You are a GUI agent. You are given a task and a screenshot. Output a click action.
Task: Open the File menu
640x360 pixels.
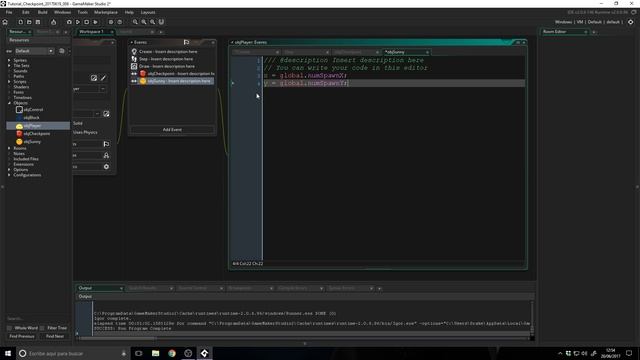pyautogui.click(x=9, y=12)
